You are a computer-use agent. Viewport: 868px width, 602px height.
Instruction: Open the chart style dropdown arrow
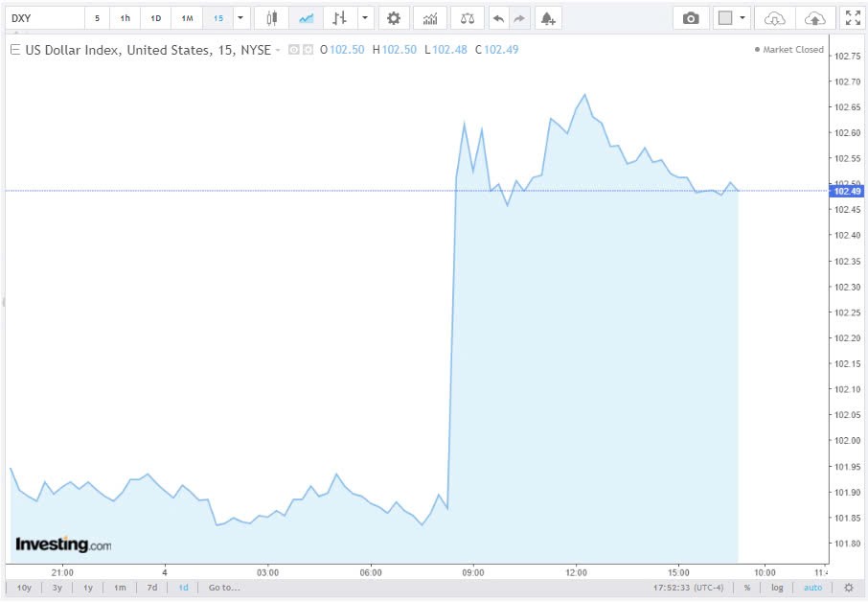click(x=363, y=17)
